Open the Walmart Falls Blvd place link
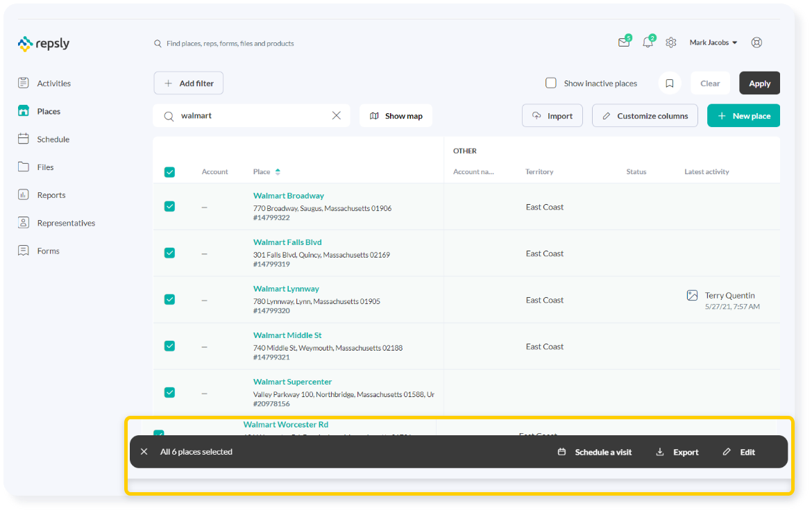The width and height of the screenshot is (812, 513). point(287,242)
